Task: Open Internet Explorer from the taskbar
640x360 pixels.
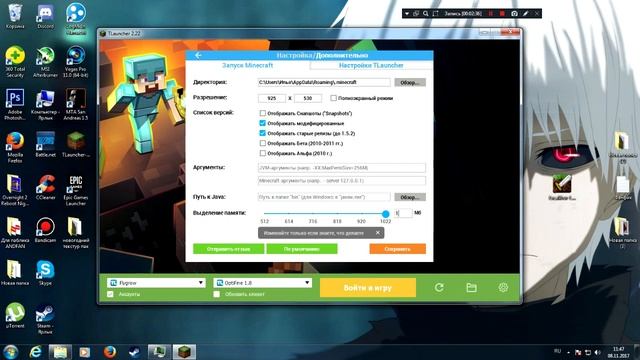Action: [36, 351]
